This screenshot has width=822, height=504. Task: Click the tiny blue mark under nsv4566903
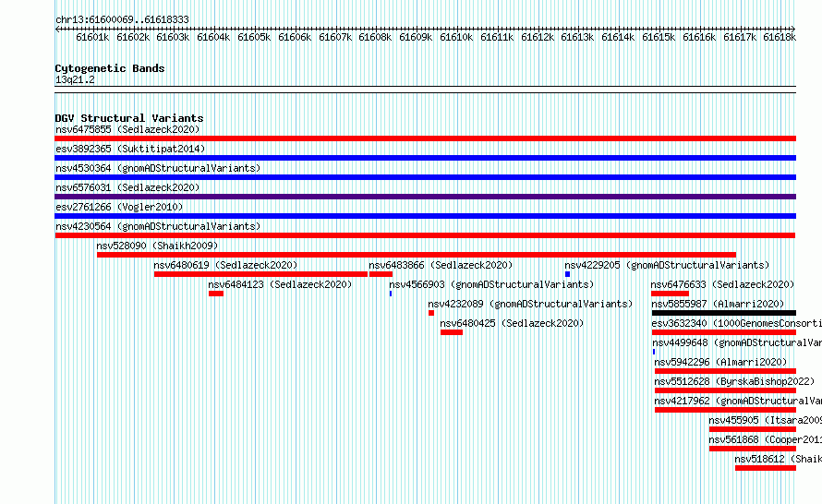coord(391,294)
